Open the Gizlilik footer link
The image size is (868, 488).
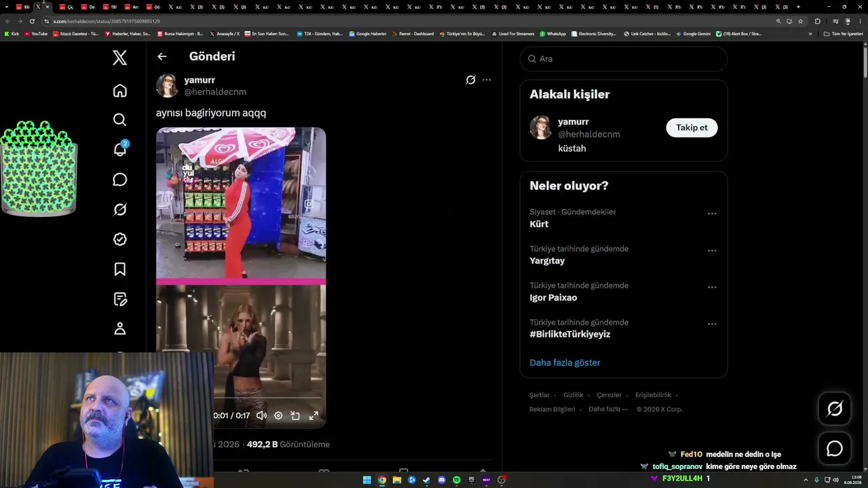click(x=573, y=395)
